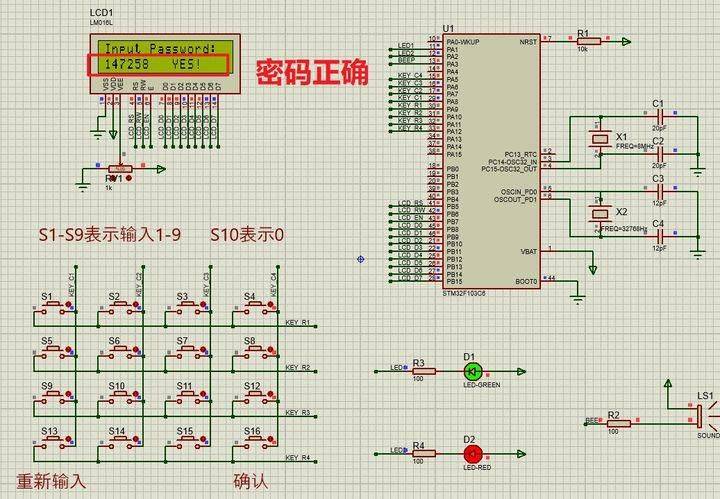
Task: Select the U1 STM32F103C6 microcontroller chip
Action: click(x=492, y=161)
